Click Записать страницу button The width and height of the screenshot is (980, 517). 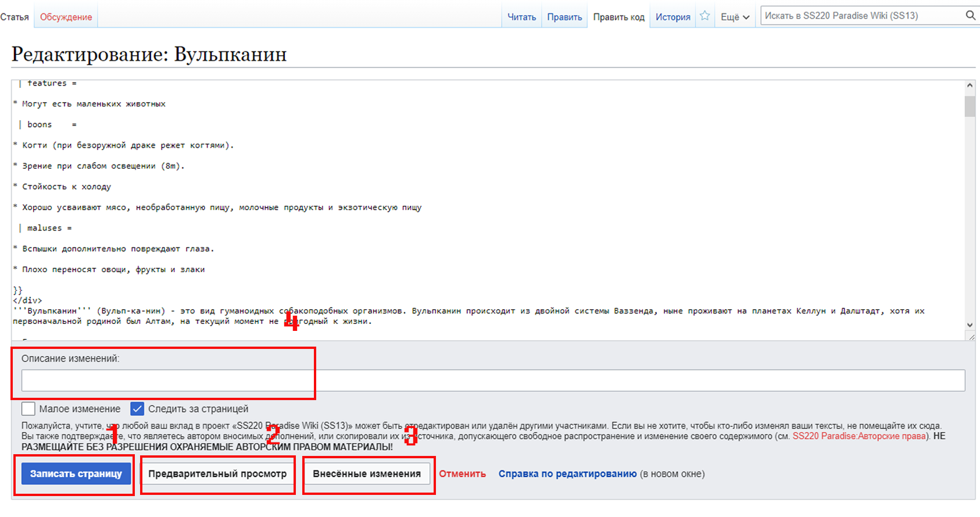tap(76, 473)
